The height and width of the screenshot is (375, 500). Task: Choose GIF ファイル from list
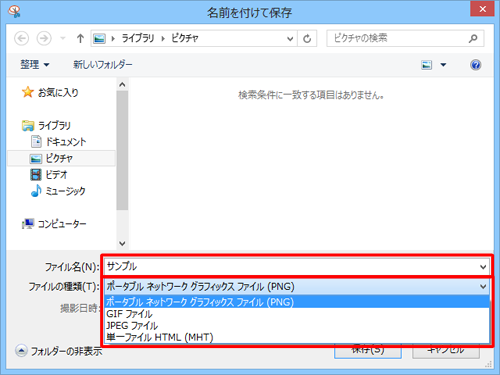tap(297, 314)
